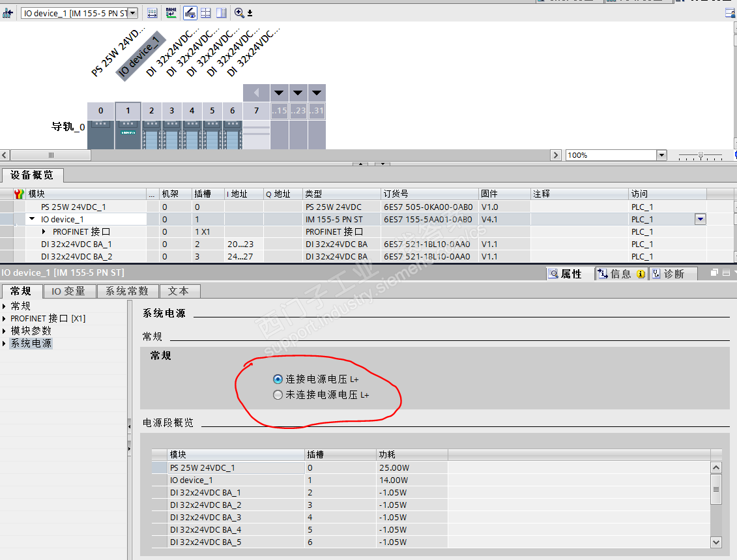Click the NAME assign device name icon

click(x=171, y=13)
